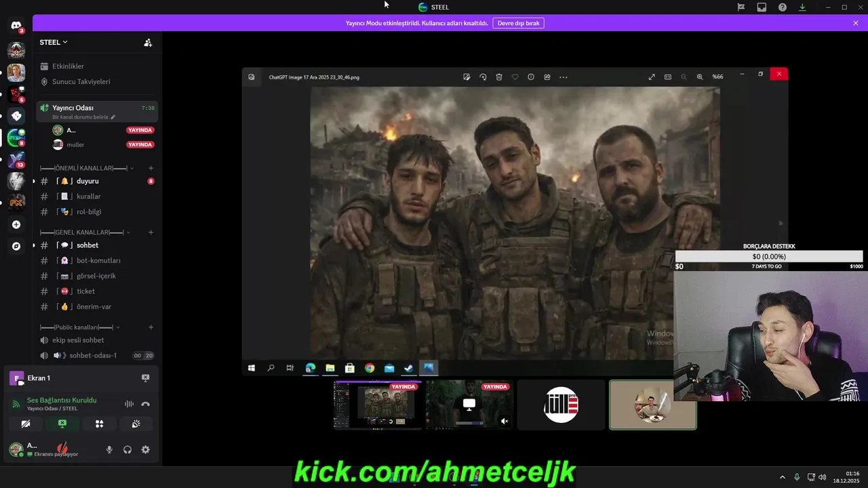Open Discord user settings gear
The image size is (868, 488).
click(145, 449)
